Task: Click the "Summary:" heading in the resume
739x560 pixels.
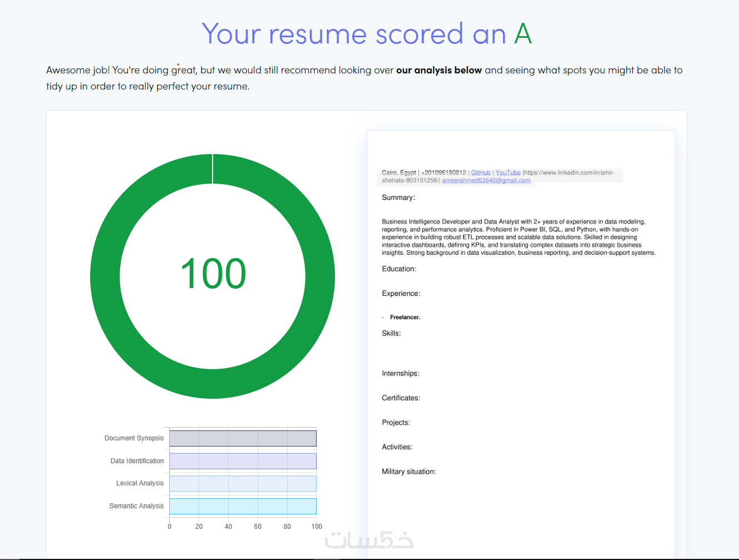Action: click(x=398, y=197)
